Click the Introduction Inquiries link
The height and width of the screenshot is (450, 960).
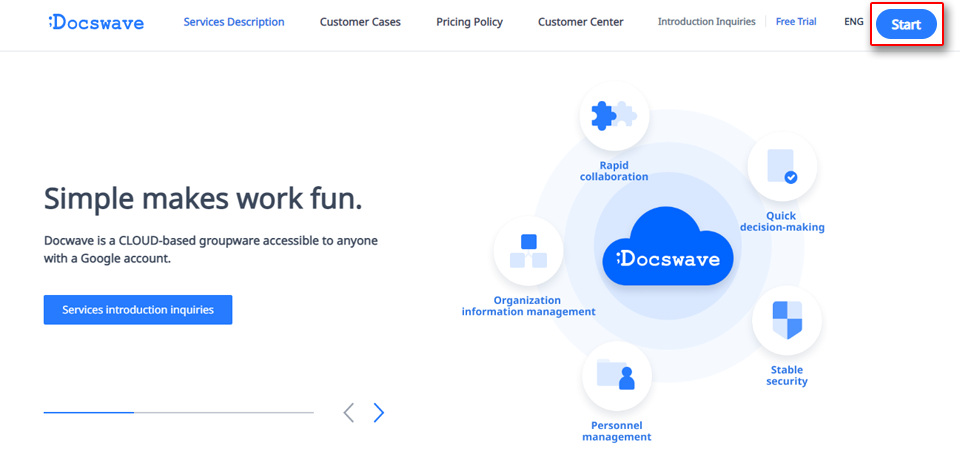pos(707,21)
